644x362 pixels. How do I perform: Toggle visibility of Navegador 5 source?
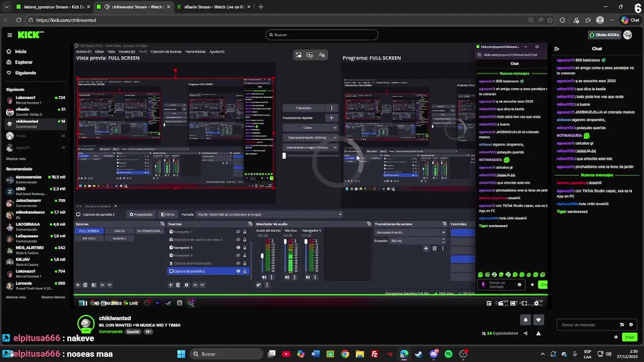pos(238,247)
